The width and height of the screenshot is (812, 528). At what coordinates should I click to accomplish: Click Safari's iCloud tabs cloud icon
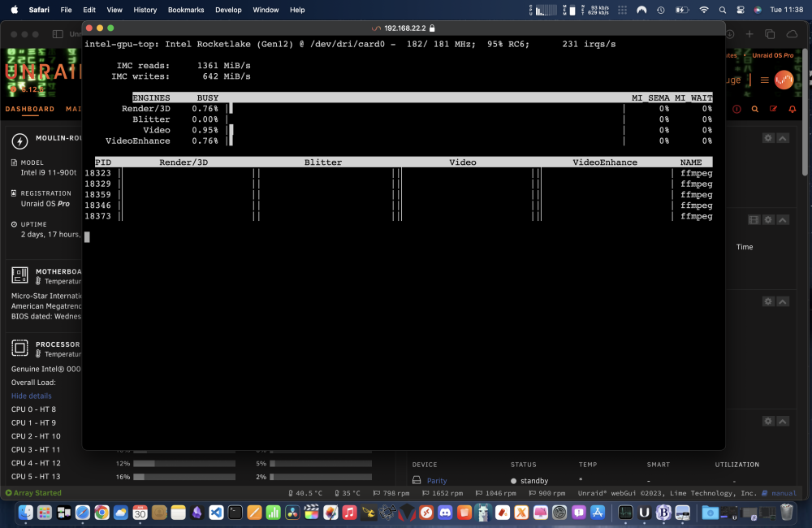(792, 34)
